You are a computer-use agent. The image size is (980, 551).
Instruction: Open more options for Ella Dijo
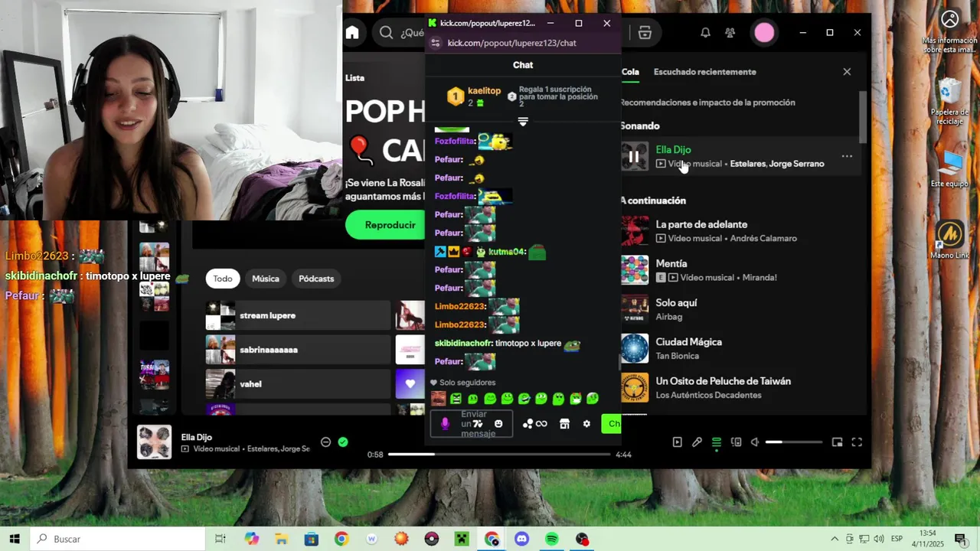(x=847, y=156)
